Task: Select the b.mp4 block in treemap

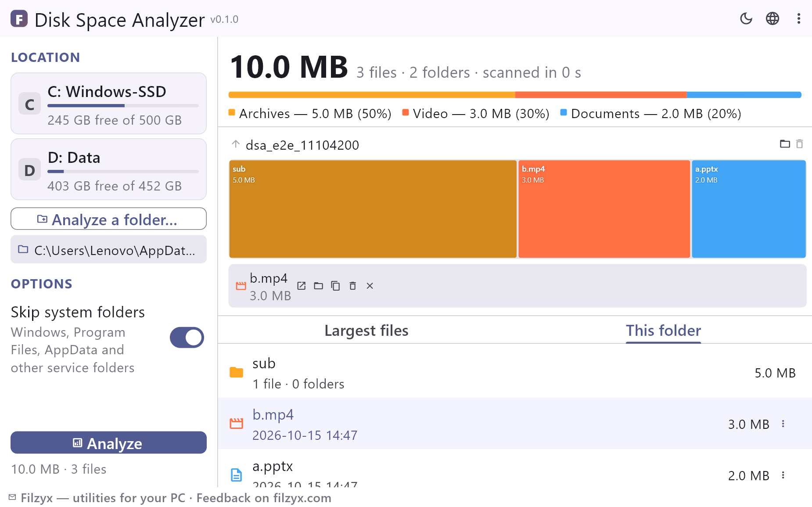Action: coord(604,209)
